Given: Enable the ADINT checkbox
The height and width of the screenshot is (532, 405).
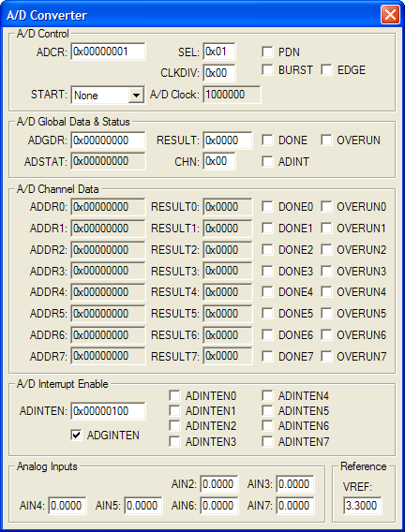Looking at the screenshot, I should coord(267,161).
